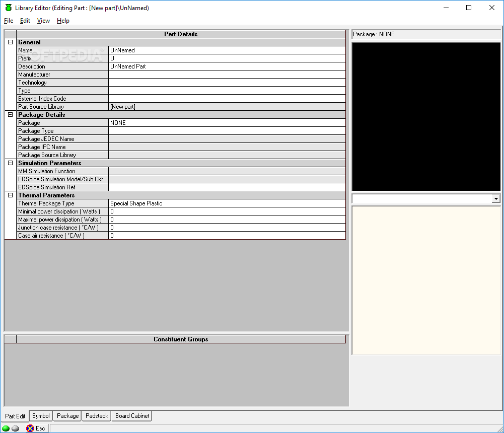504x433 pixels.
Task: Select the Part Edit tab
Action: 15,416
